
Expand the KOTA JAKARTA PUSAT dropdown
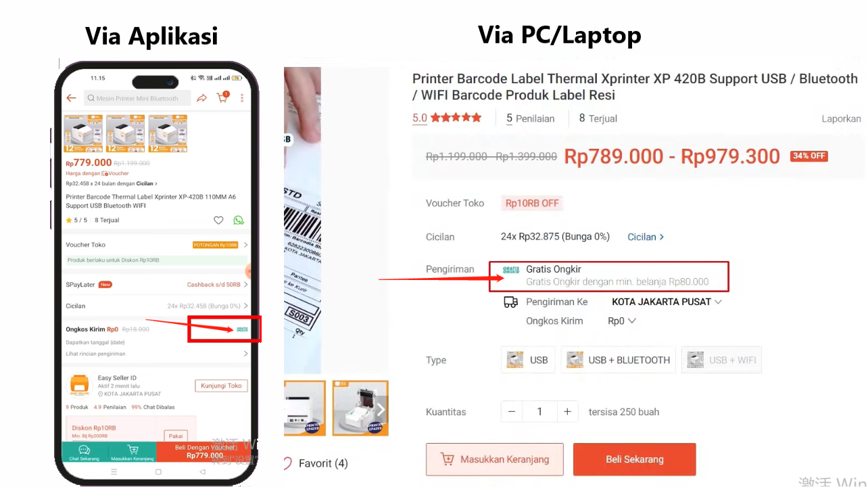(667, 302)
